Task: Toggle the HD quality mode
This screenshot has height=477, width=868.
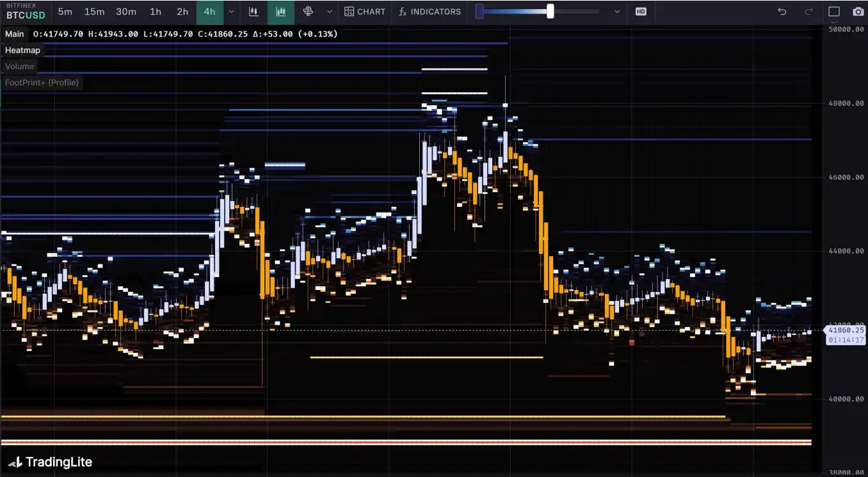Action: [641, 12]
